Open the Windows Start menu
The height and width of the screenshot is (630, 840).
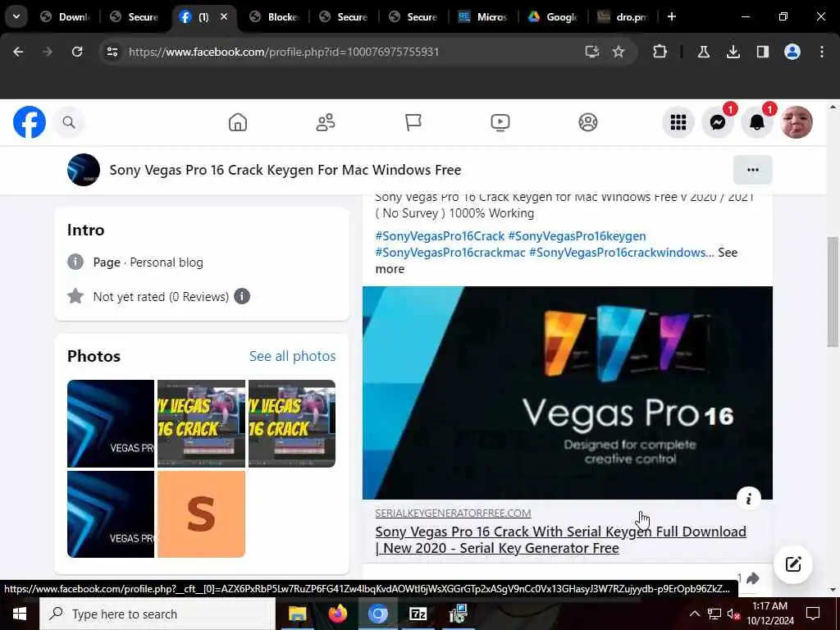click(x=20, y=614)
